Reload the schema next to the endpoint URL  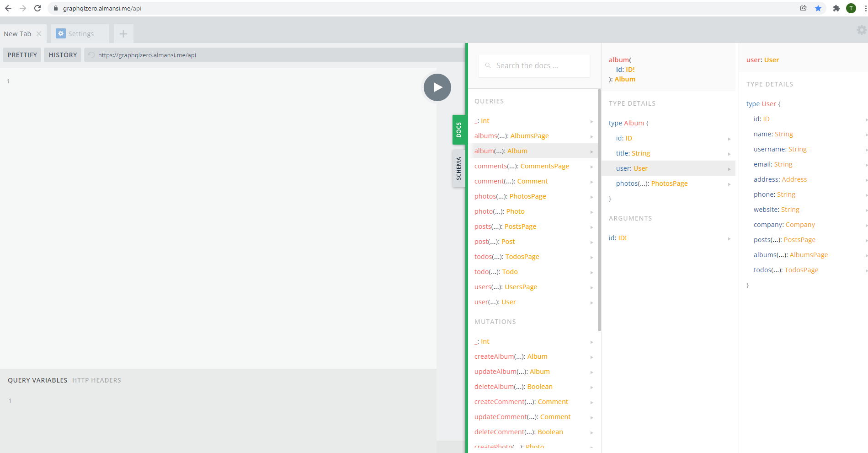(x=91, y=55)
